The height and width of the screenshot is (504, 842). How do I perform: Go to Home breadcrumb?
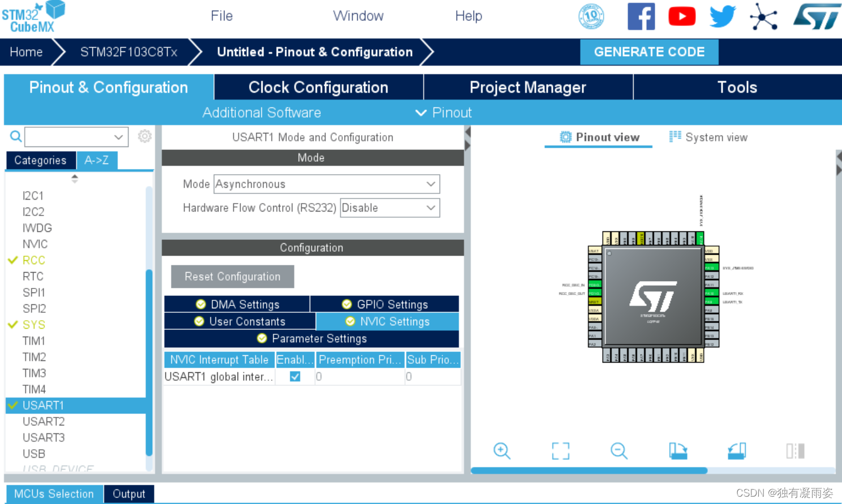pos(27,52)
